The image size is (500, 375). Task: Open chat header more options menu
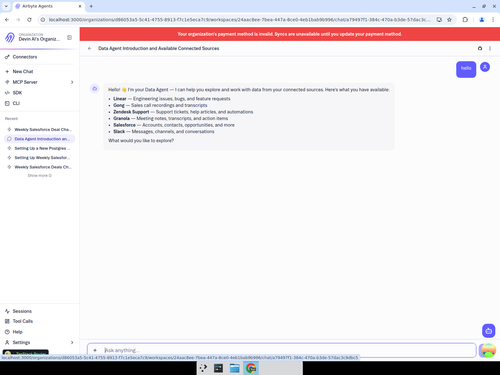point(490,48)
